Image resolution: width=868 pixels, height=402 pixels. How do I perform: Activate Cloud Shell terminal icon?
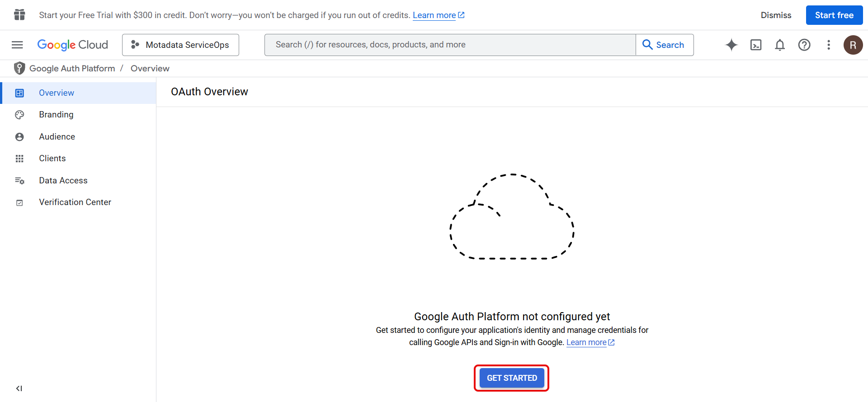[x=756, y=45]
